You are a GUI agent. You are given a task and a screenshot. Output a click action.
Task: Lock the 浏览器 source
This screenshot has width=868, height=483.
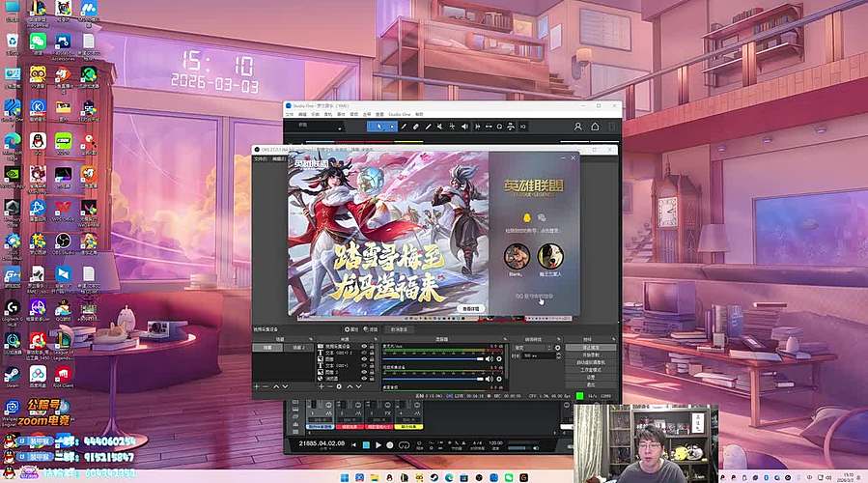click(x=372, y=379)
